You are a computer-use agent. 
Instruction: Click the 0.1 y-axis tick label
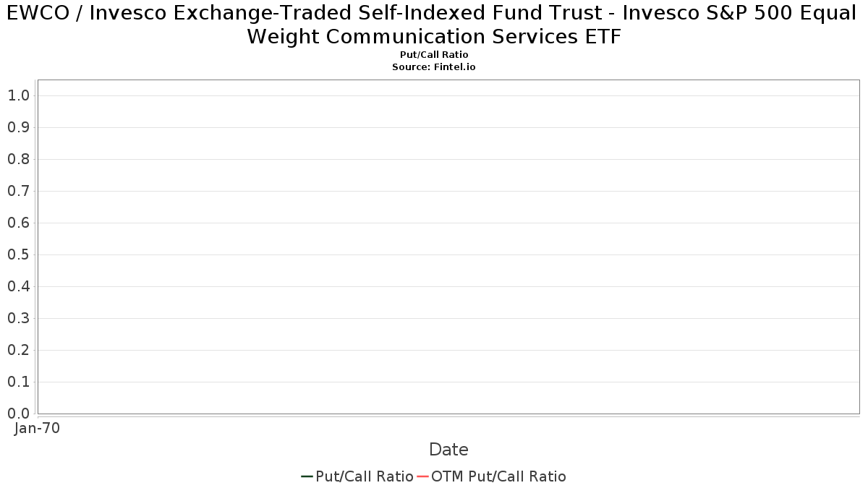(18, 382)
